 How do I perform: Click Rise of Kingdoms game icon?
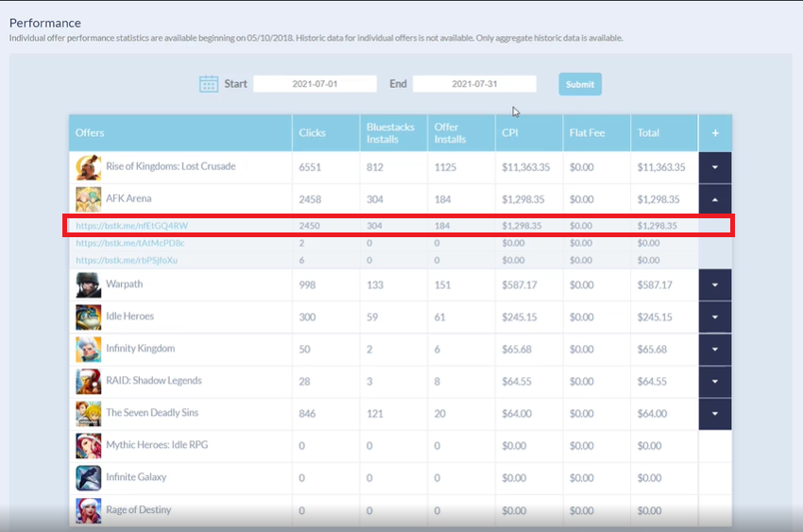click(x=89, y=167)
